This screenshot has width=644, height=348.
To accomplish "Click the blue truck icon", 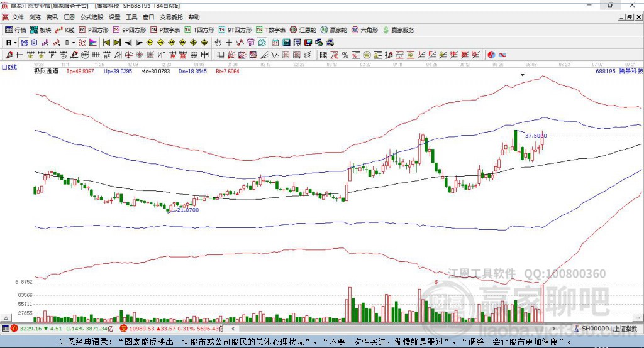I will tap(330, 43).
